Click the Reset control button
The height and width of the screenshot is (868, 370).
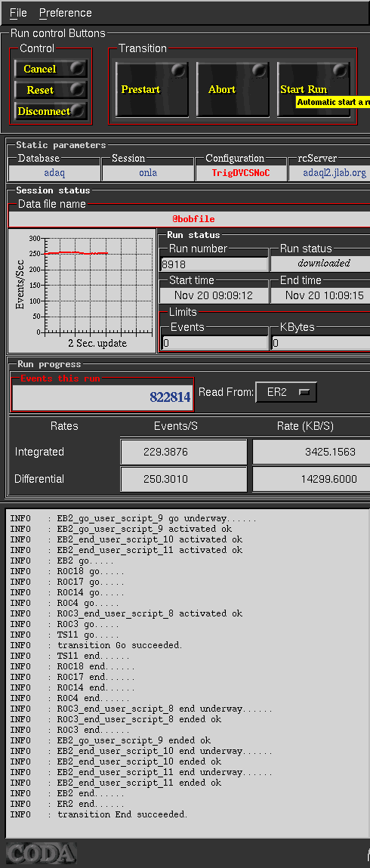tap(51, 90)
